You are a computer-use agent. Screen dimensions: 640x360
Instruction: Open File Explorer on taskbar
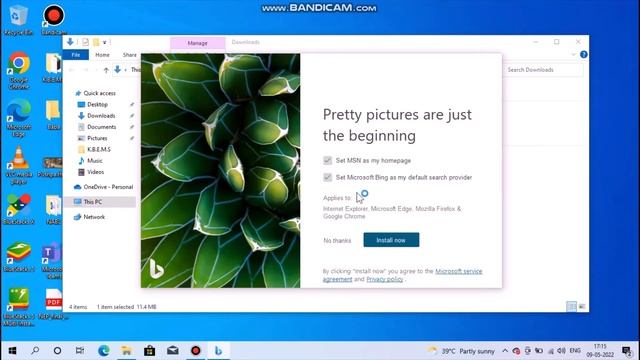[127, 351]
